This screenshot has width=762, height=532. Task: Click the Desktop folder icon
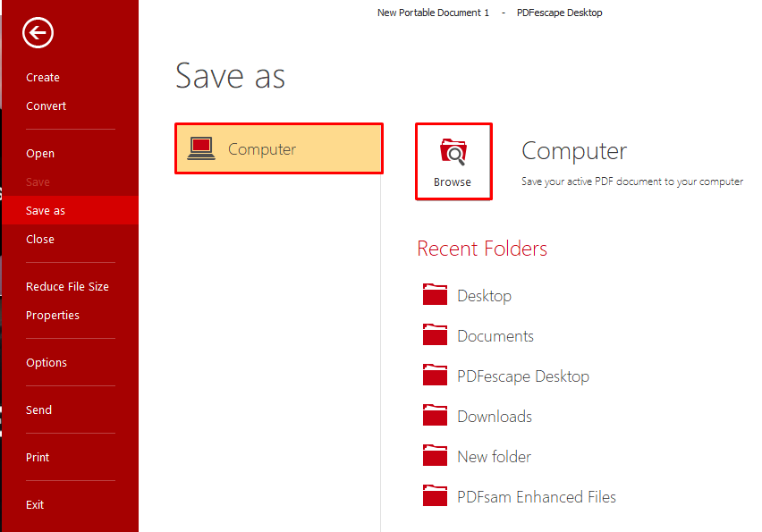435,294
